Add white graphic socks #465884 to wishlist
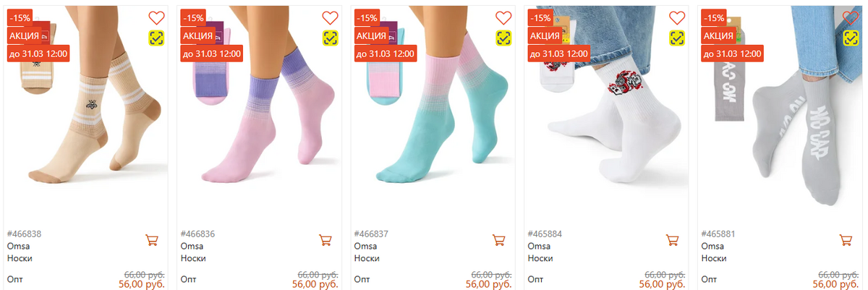 coord(677,18)
